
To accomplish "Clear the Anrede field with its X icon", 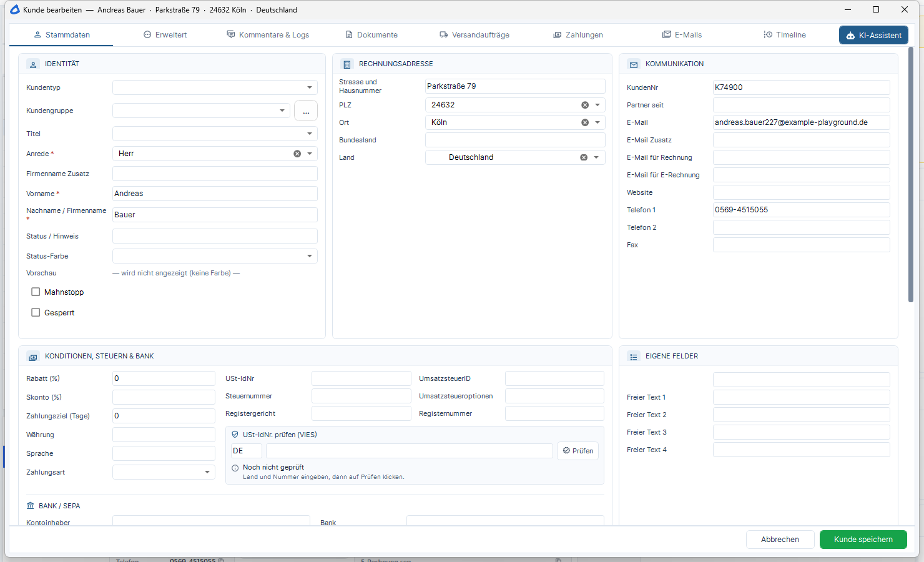I will coord(297,154).
